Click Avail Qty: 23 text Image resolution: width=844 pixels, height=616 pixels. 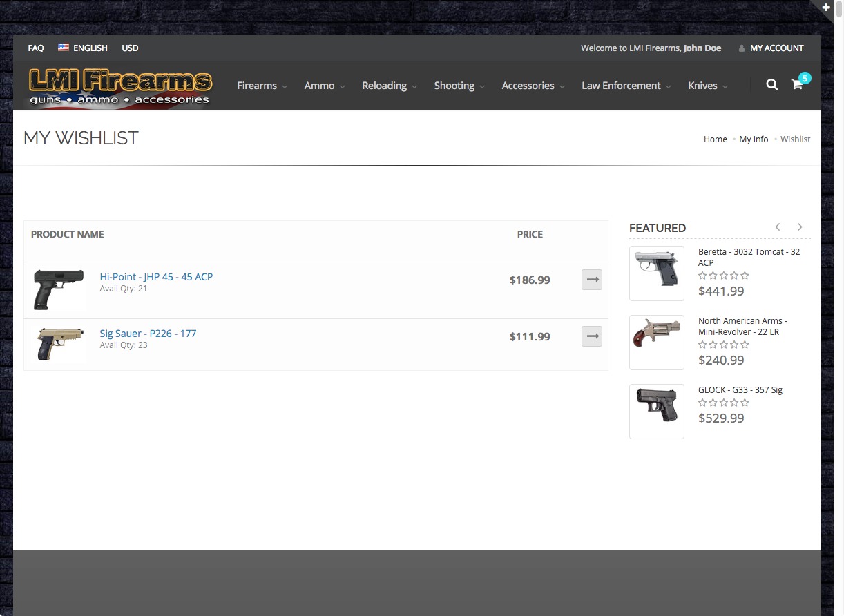[124, 345]
